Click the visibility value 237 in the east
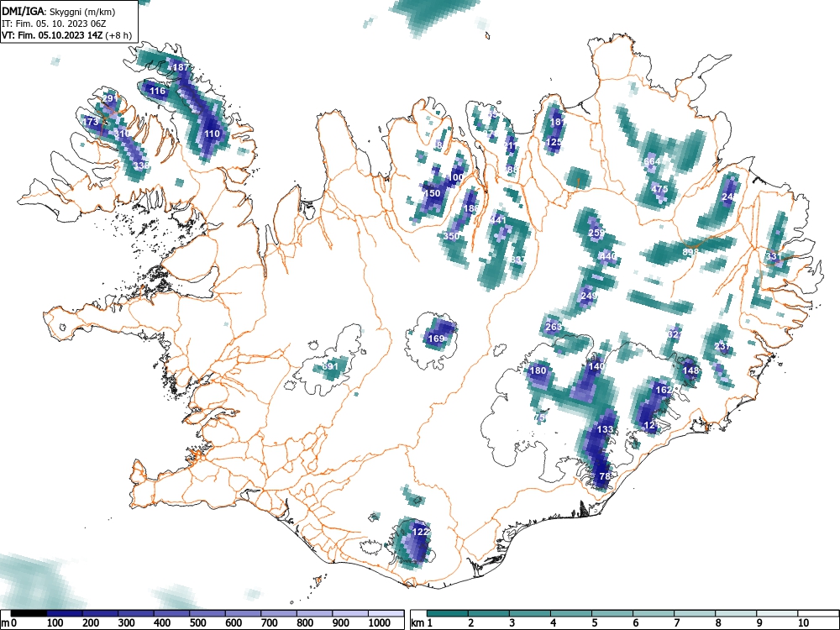The width and height of the screenshot is (840, 630). coord(722,347)
